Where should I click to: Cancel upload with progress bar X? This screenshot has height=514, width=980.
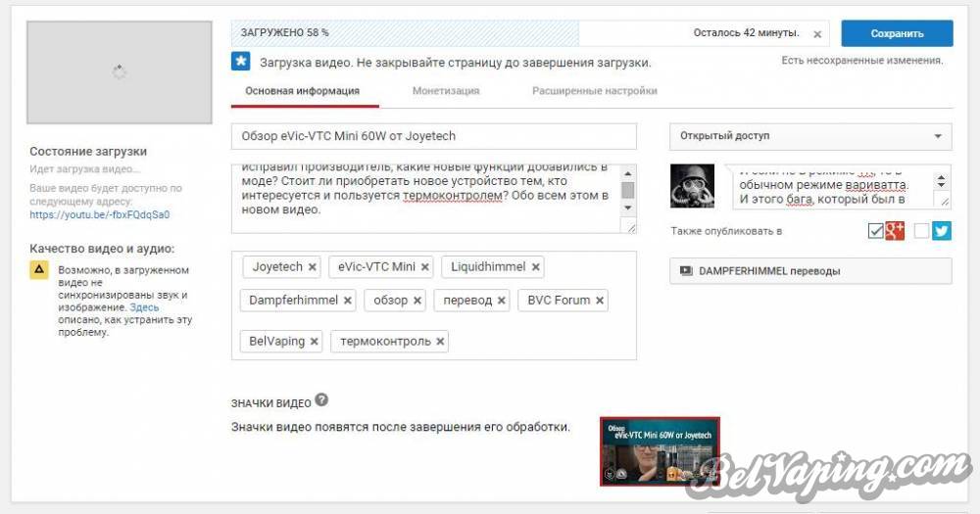tap(817, 34)
